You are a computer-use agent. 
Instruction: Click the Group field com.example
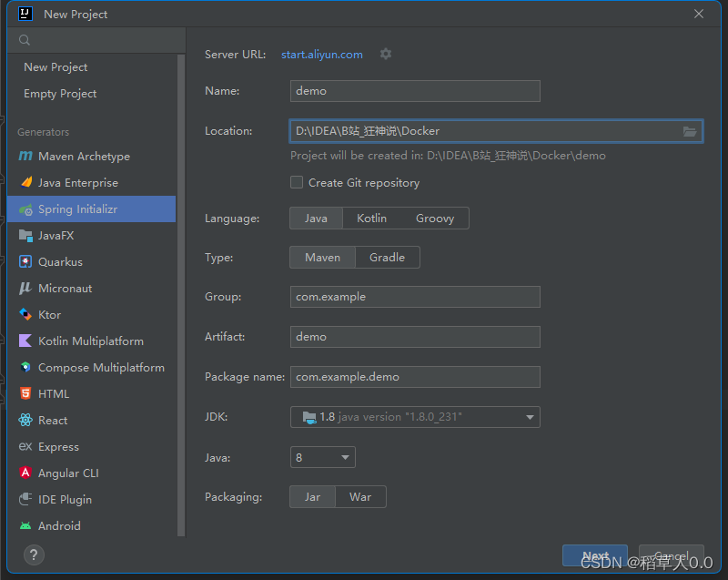pos(415,297)
